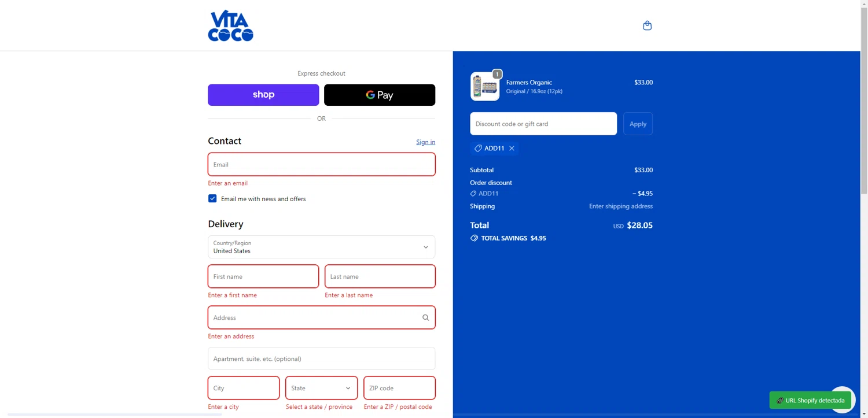Viewport: 868px width, 418px height.
Task: Click the ADD11 order discount line
Action: click(561, 194)
